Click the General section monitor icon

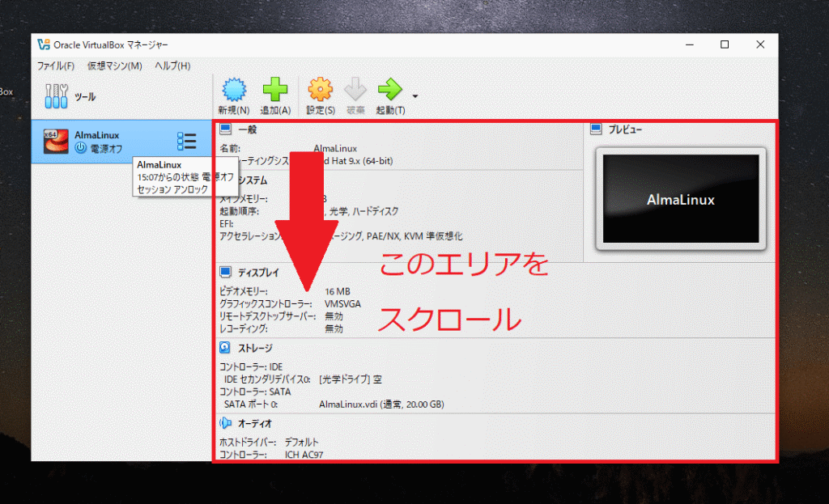[x=226, y=129]
